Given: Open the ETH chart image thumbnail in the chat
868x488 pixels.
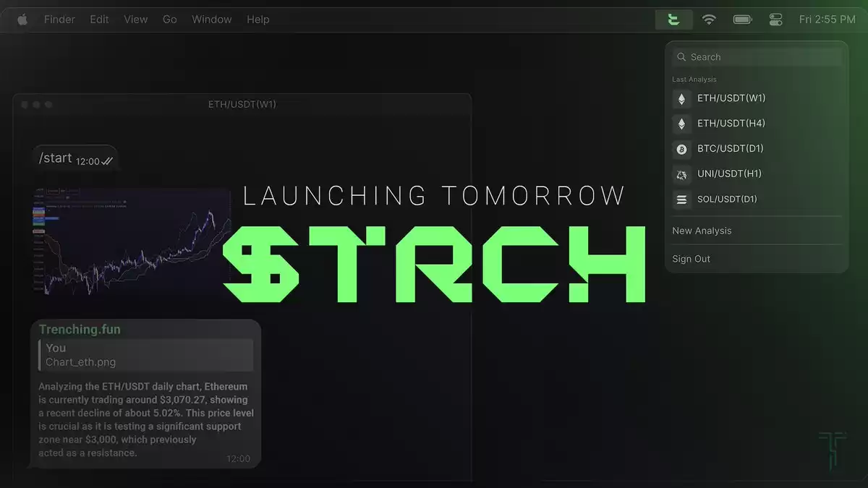Looking at the screenshot, I should coord(132,241).
